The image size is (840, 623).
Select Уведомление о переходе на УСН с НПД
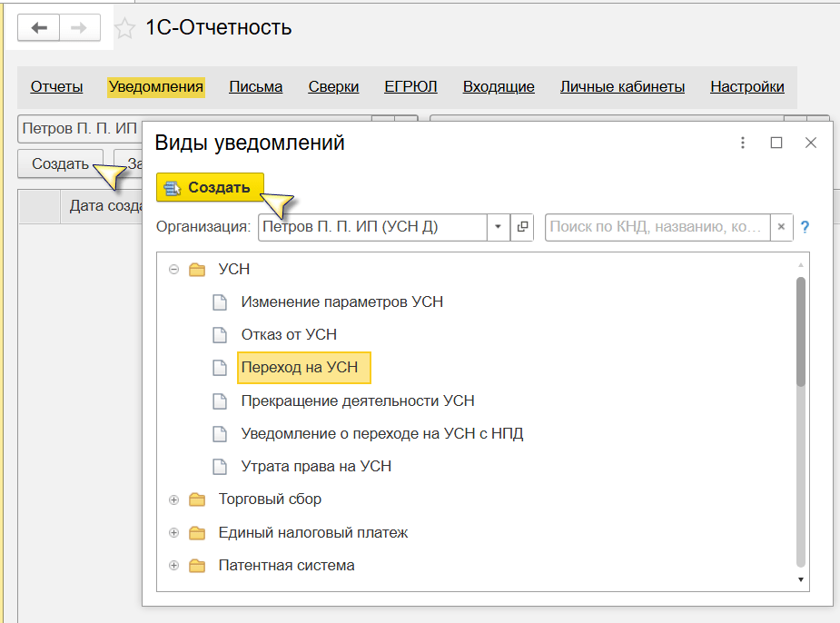click(x=382, y=434)
